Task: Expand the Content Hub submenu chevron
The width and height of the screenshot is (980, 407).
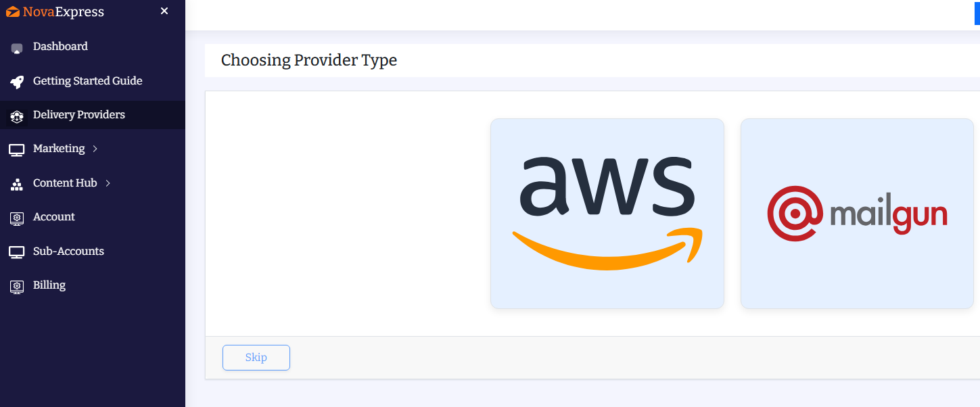Action: 108,183
